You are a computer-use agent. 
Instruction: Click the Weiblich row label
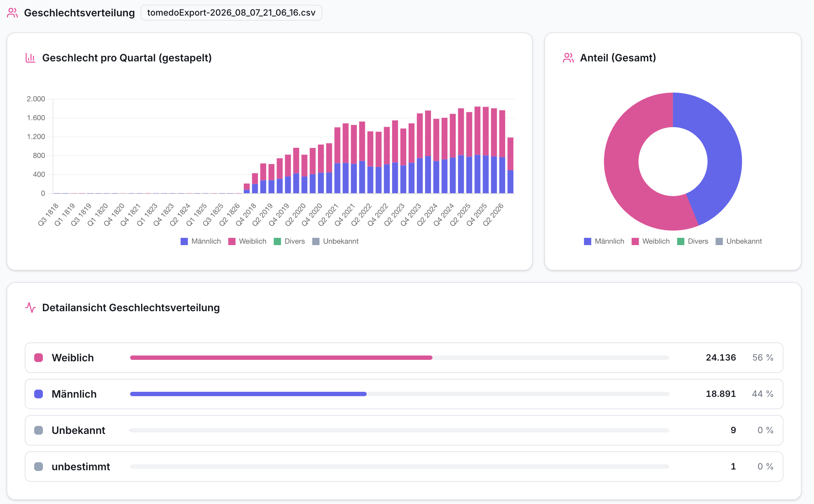coord(73,358)
